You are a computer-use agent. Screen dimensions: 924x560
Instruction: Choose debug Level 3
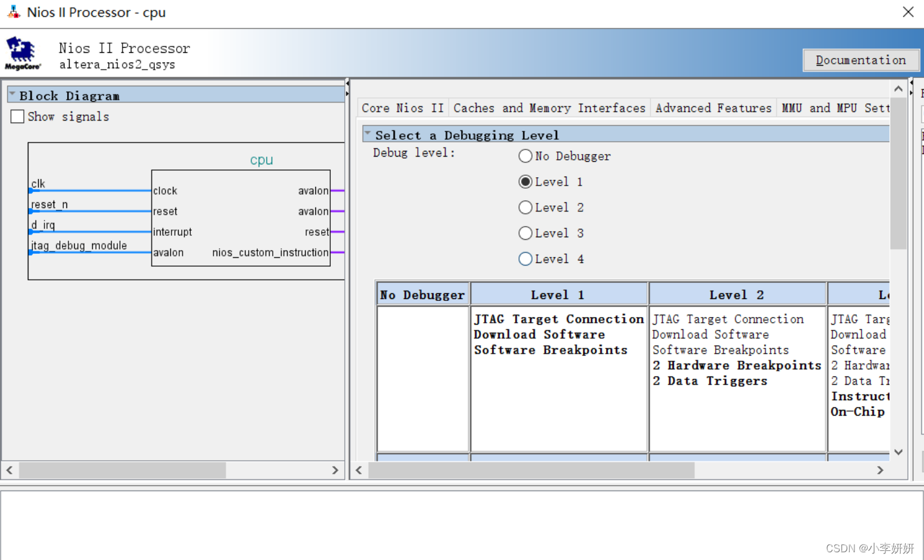tap(526, 233)
